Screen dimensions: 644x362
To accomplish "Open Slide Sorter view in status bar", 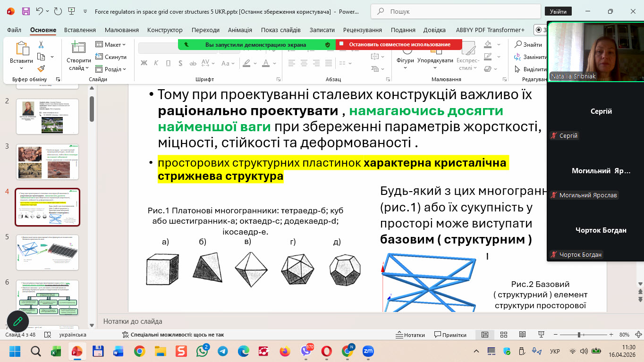I will (504, 335).
